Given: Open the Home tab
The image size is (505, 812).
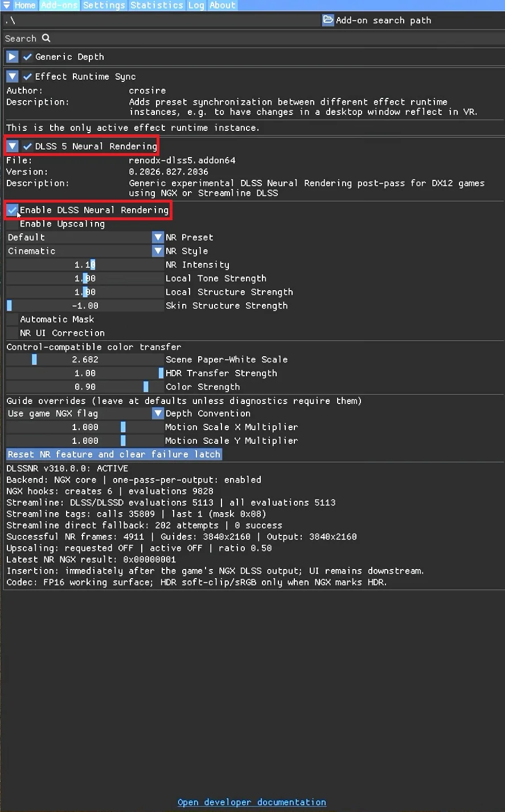Looking at the screenshot, I should click(x=25, y=5).
